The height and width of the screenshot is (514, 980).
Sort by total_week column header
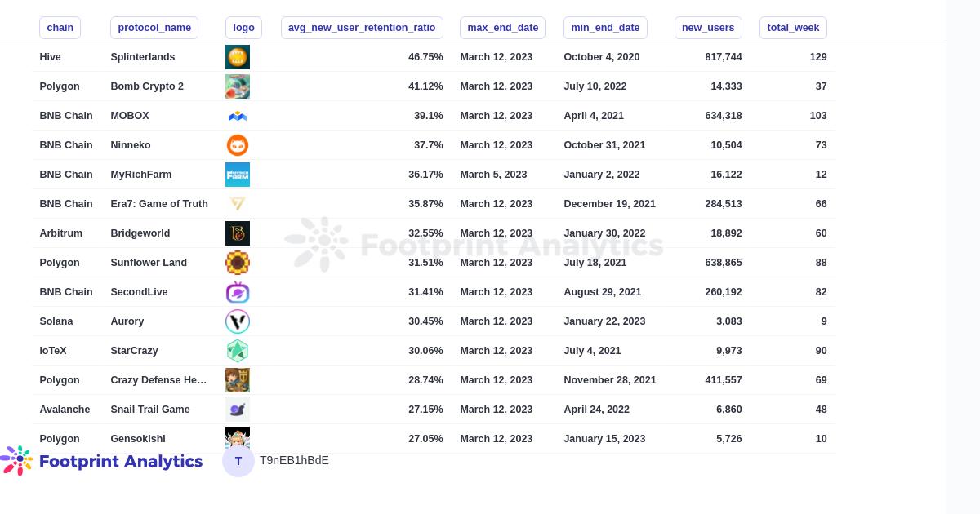click(x=793, y=28)
